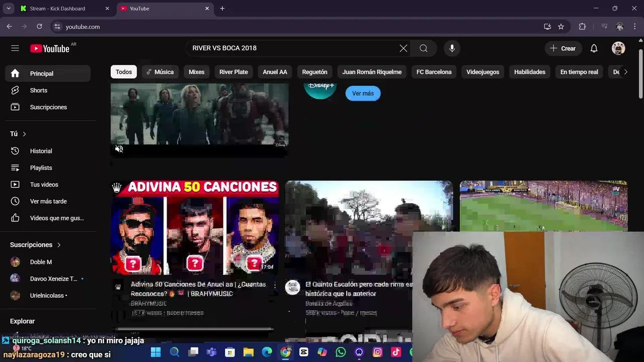Select the FC Barcelona chip

pyautogui.click(x=434, y=72)
